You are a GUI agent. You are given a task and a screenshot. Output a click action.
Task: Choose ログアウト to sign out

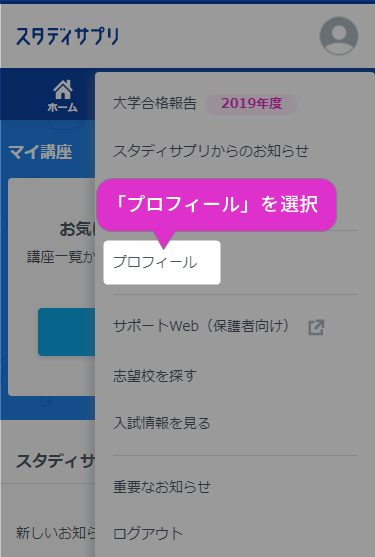pos(148,534)
